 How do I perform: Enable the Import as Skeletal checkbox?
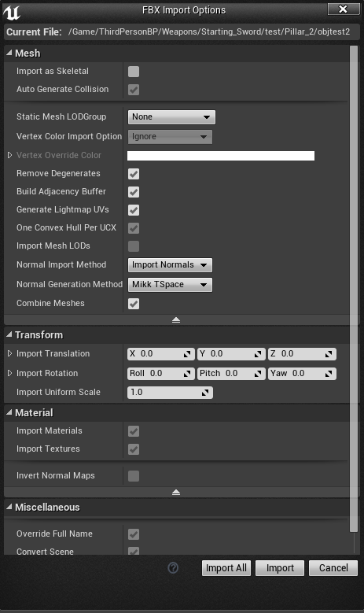[134, 72]
